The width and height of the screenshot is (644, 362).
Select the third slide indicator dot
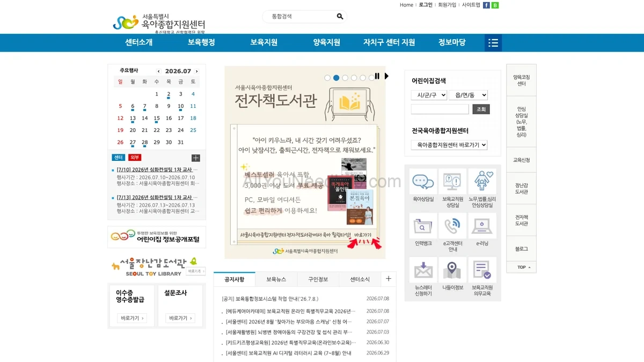[x=345, y=78]
